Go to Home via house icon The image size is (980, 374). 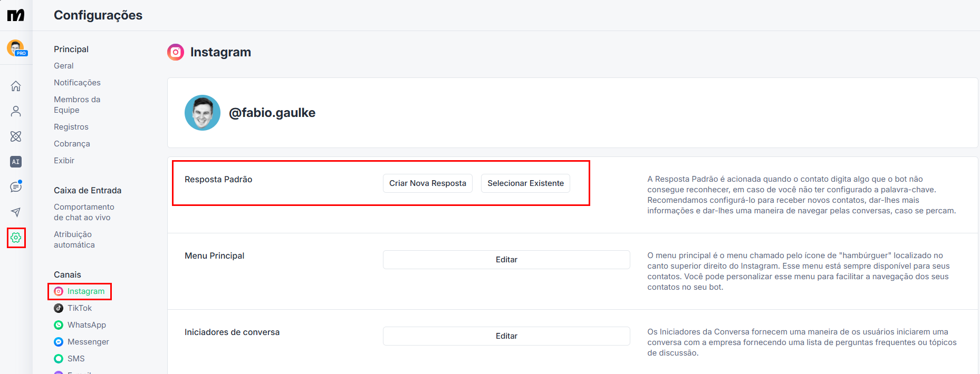tap(16, 86)
